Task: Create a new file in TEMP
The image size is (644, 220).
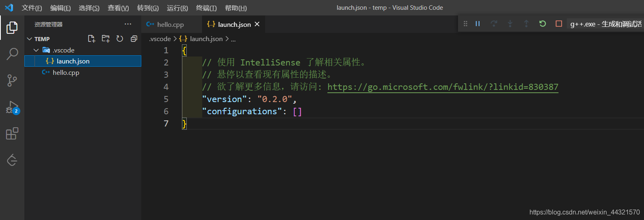Action: (x=91, y=39)
